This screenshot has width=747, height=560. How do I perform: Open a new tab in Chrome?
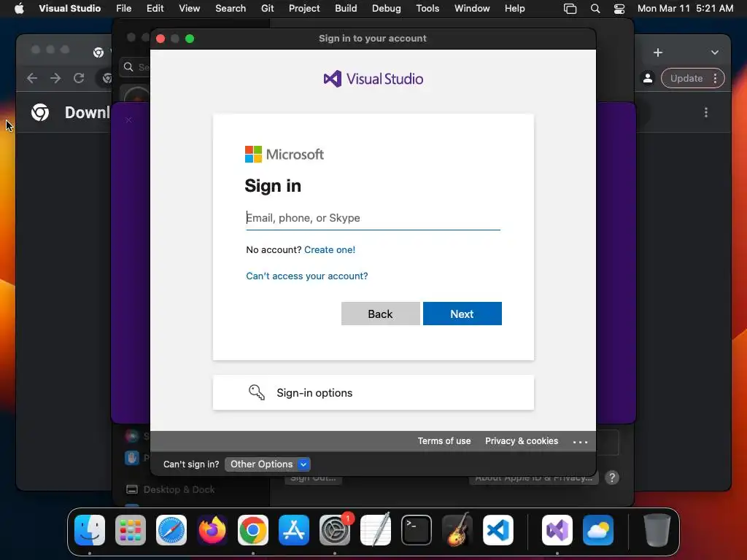tap(658, 52)
